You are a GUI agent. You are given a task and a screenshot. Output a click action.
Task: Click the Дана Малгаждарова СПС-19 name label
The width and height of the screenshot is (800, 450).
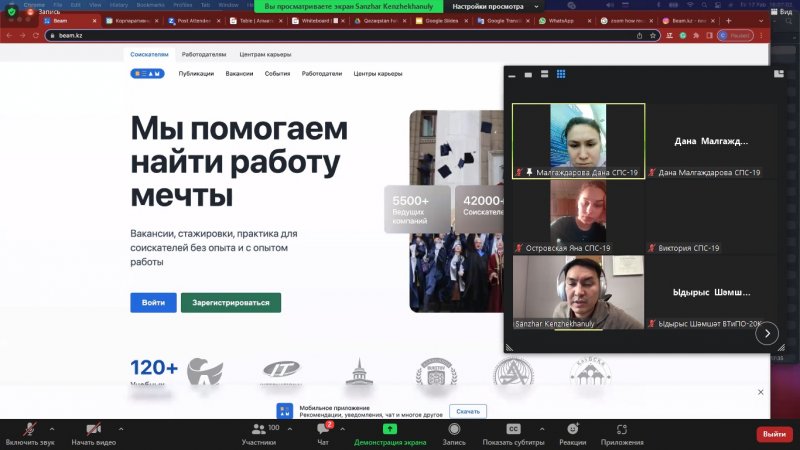709,172
